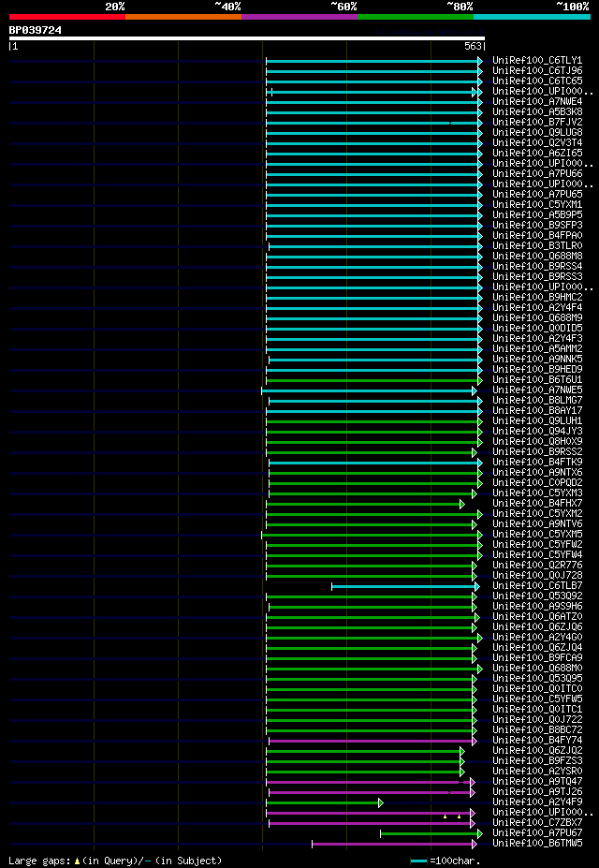This screenshot has height=868, width=599.
Task: Open hit UniRef100_C6TC65
Action: click(537, 81)
